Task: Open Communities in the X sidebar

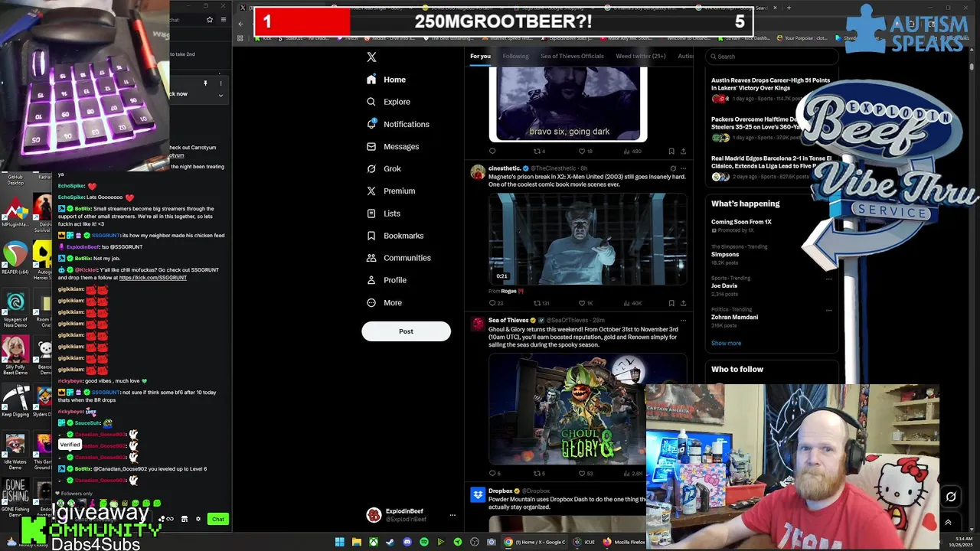Action: click(398, 258)
